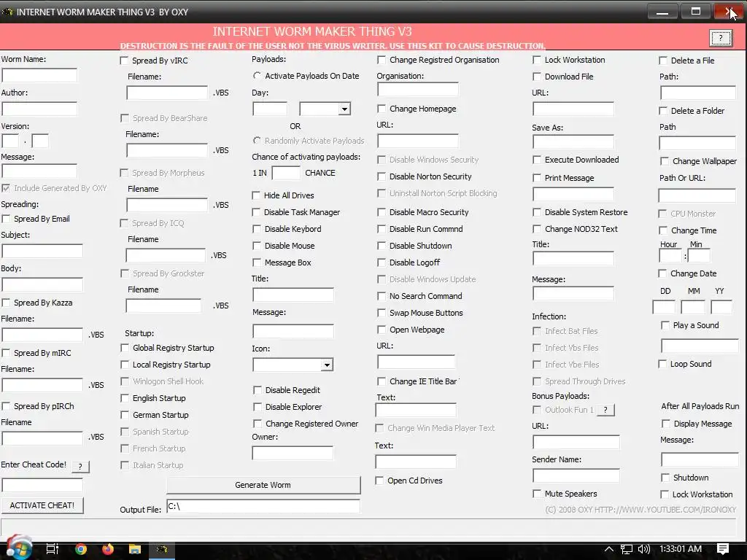The image size is (747, 560).
Task: Toggle Loop Sound checkbox
Action: (x=662, y=365)
